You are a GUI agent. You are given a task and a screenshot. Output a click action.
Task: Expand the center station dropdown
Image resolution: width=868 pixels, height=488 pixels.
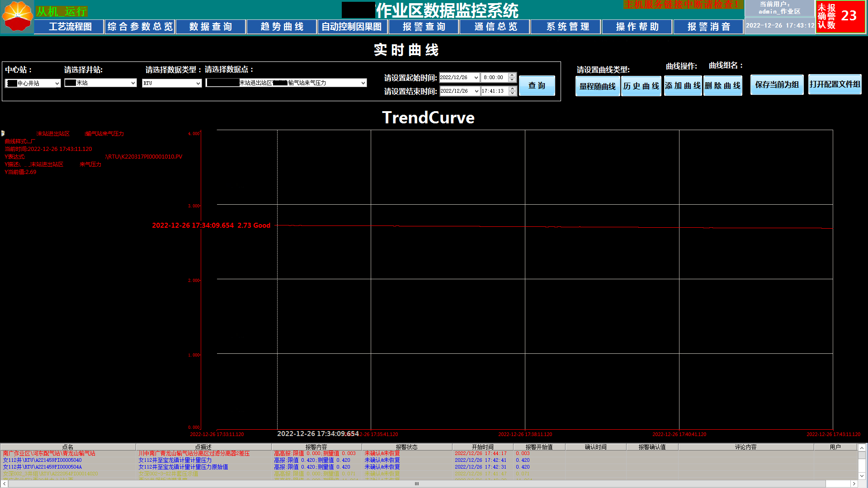coord(57,83)
